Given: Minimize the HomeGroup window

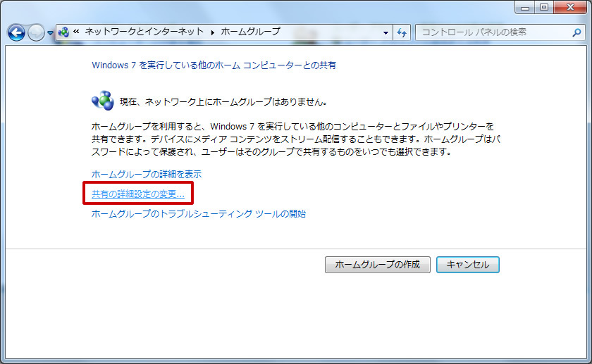Looking at the screenshot, I should [525, 7].
